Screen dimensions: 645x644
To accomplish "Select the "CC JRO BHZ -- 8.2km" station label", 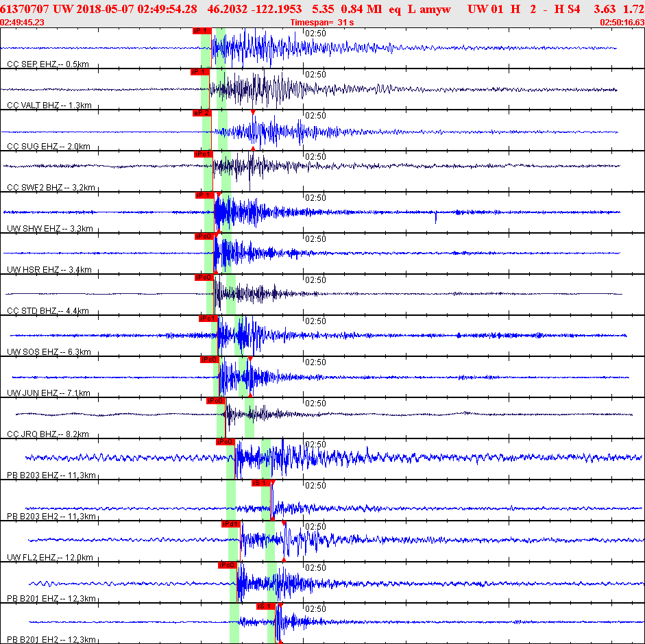I will pos(48,434).
